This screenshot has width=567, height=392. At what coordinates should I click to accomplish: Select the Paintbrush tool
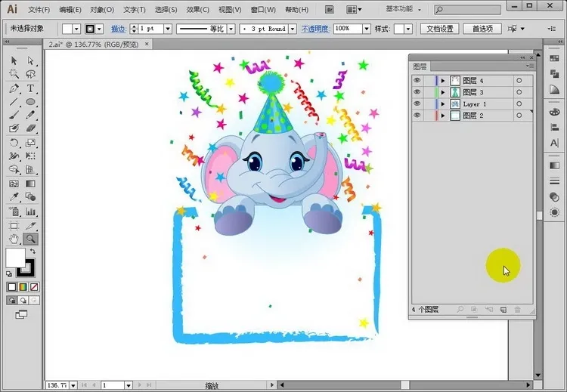(x=14, y=115)
